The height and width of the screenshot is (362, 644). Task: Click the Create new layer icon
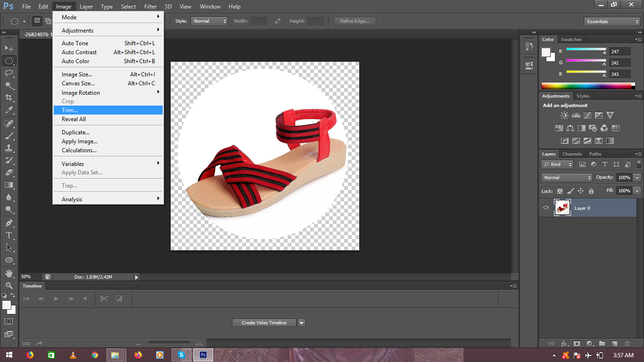pos(614,344)
